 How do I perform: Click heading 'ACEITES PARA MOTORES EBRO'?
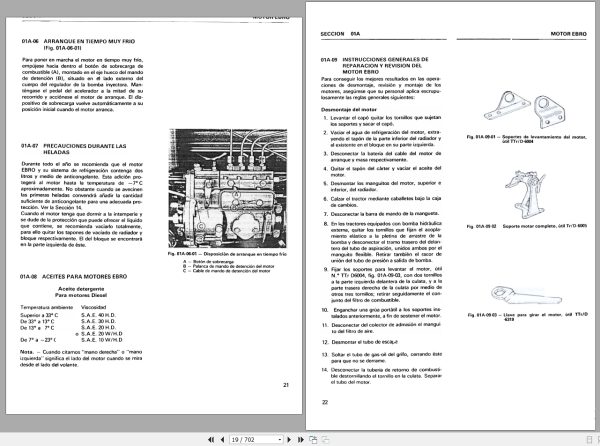pos(85,277)
